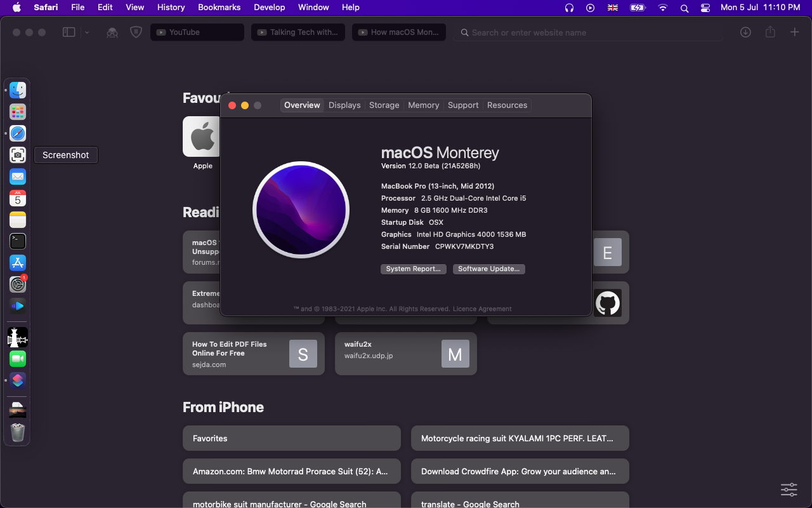Open the History menu
This screenshot has height=508, width=812.
(171, 8)
